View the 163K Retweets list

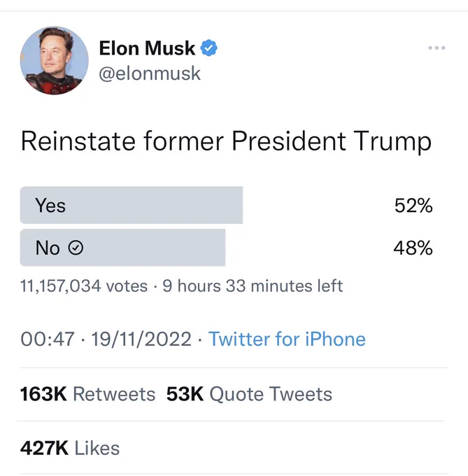pos(87,394)
